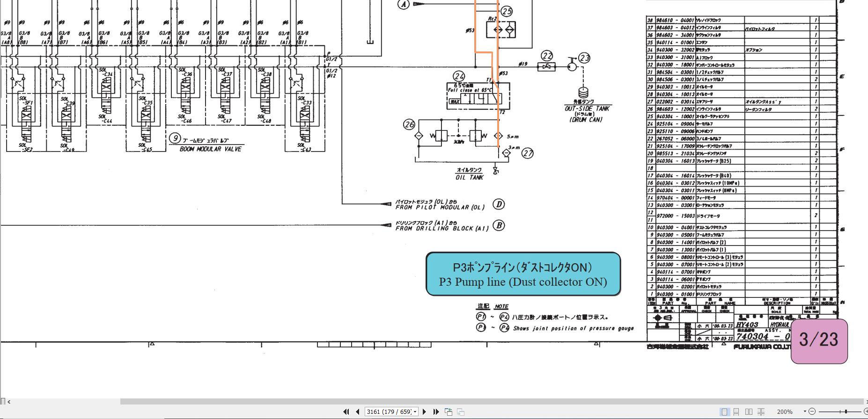Image resolution: width=868 pixels, height=419 pixels.
Task: Click part number 940300 - 01001
Action: [x=675, y=294]
